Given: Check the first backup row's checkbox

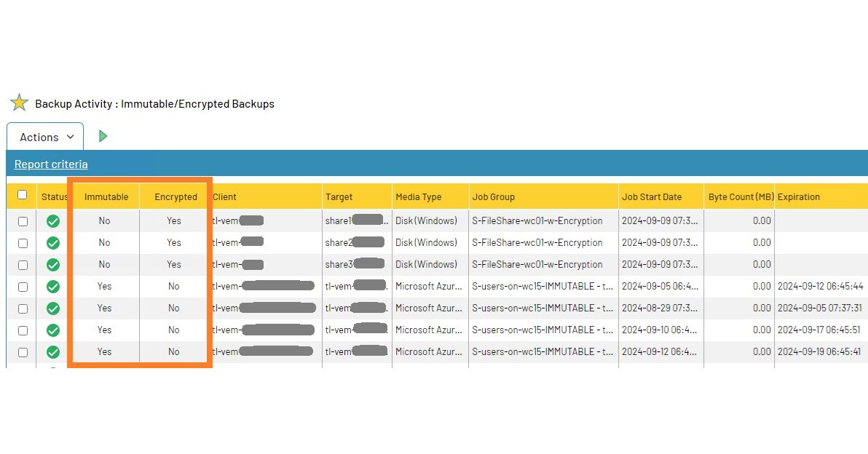Looking at the screenshot, I should tap(22, 220).
